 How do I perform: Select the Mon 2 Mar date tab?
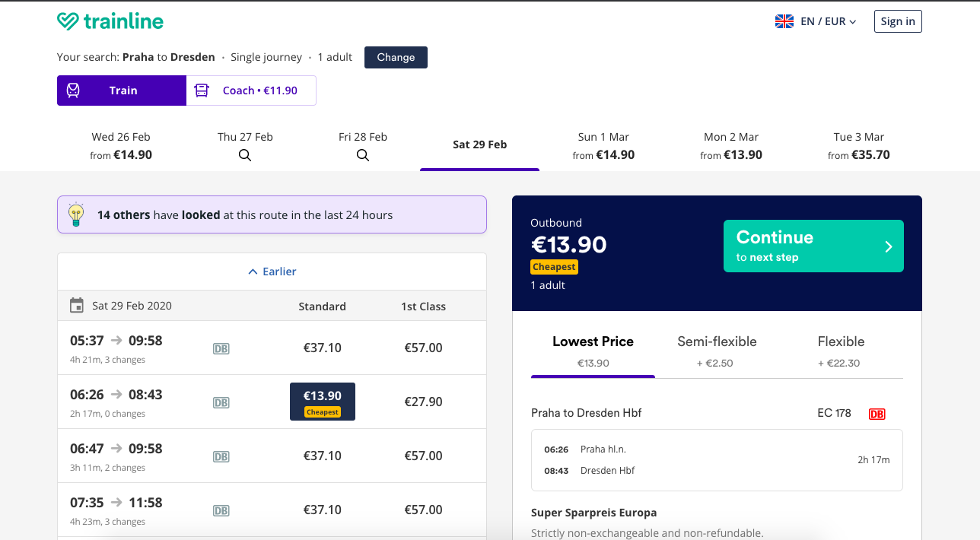[x=733, y=145]
